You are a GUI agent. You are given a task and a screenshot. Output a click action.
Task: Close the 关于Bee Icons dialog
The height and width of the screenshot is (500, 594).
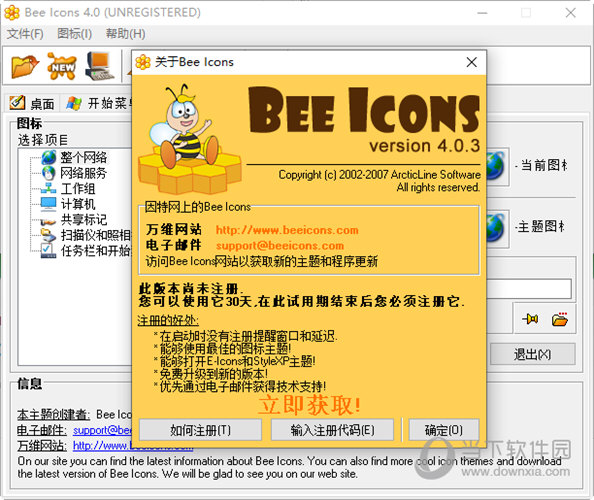pos(472,62)
